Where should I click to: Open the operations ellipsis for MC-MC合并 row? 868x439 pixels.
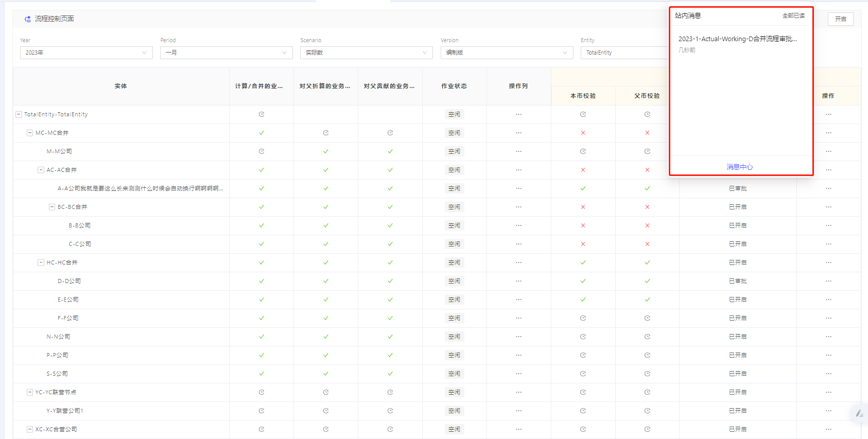[518, 133]
